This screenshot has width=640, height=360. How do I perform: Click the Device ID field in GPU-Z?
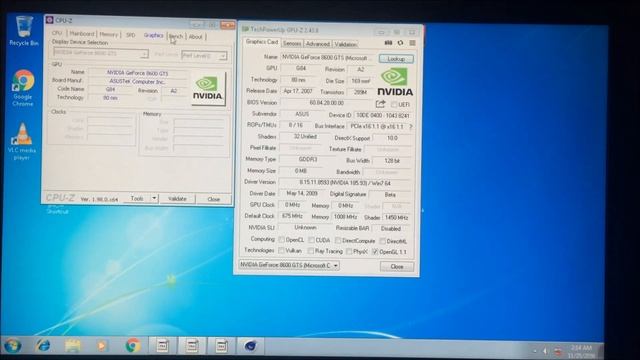382,116
